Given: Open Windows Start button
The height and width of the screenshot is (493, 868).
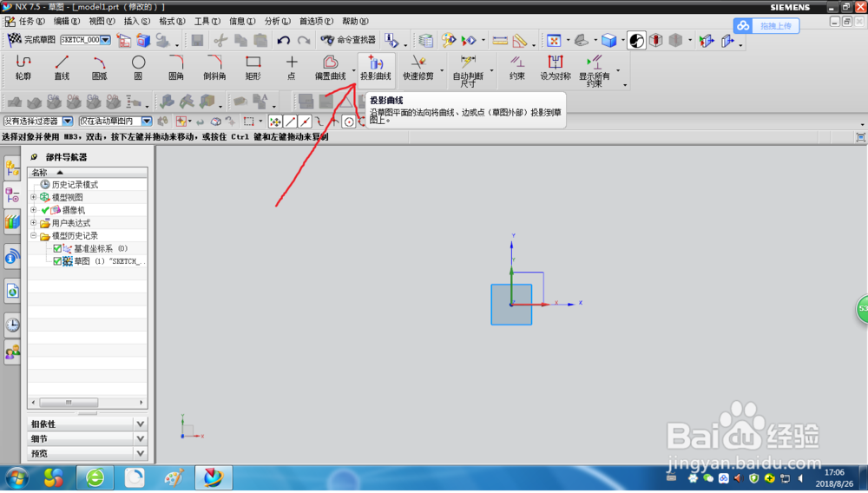Looking at the screenshot, I should 16,477.
